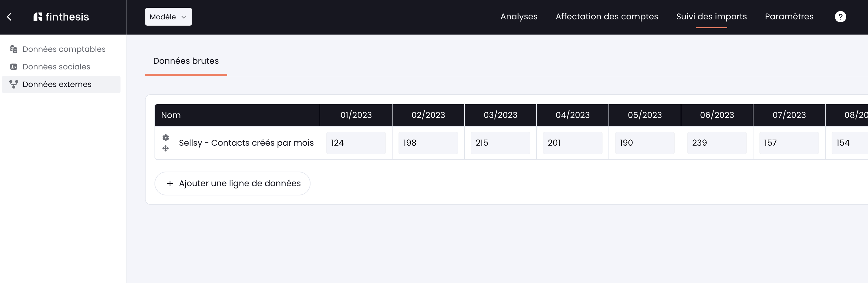Image resolution: width=868 pixels, height=283 pixels.
Task: Click the 04/2023 column header
Action: [572, 115]
